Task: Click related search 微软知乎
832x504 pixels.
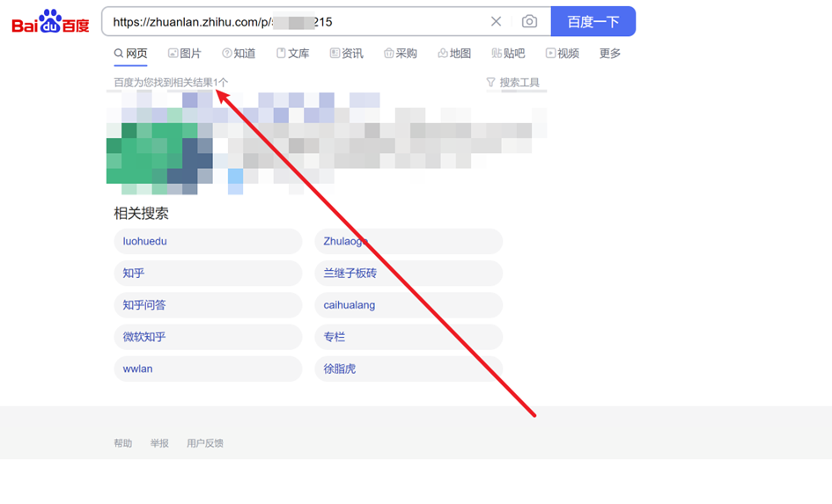Action: point(208,337)
